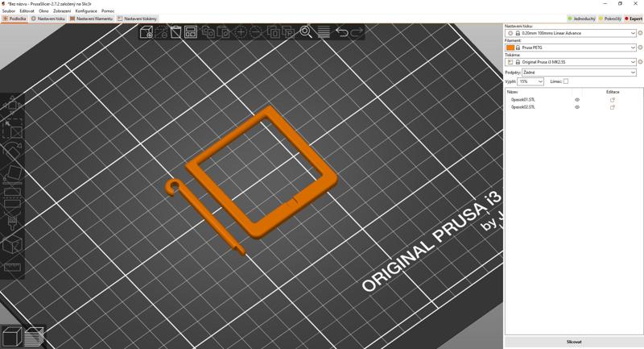Screen dimensions: 644x349
Task: Select the paint-on supports brush tool
Action: click(x=12, y=221)
